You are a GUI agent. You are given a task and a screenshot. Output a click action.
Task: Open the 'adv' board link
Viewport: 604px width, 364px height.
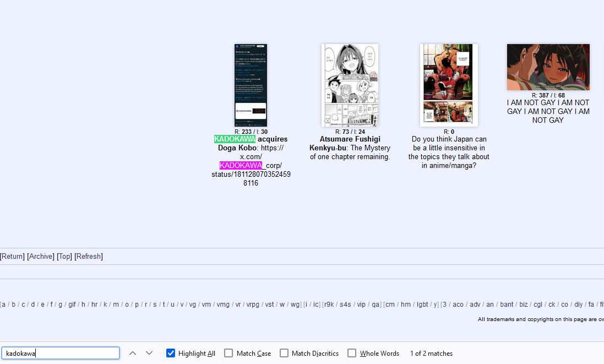pos(475,305)
